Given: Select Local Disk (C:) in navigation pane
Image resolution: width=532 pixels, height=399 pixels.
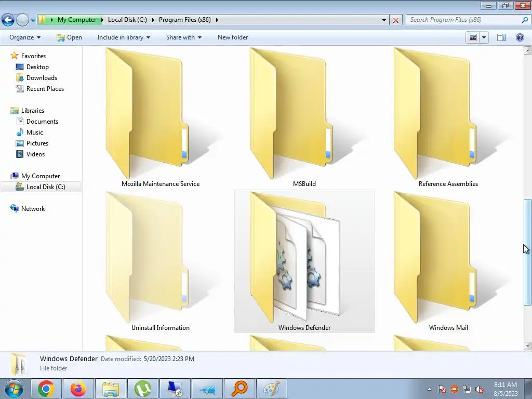Looking at the screenshot, I should click(x=41, y=187).
